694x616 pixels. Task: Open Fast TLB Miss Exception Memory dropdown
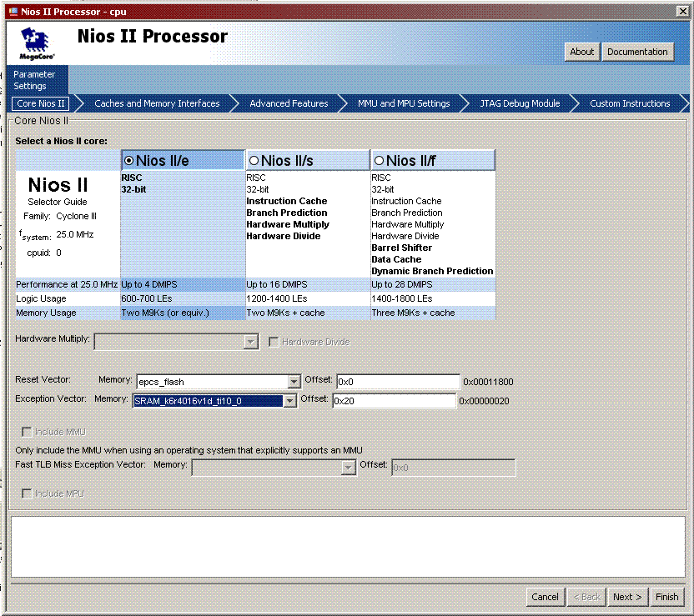click(349, 468)
